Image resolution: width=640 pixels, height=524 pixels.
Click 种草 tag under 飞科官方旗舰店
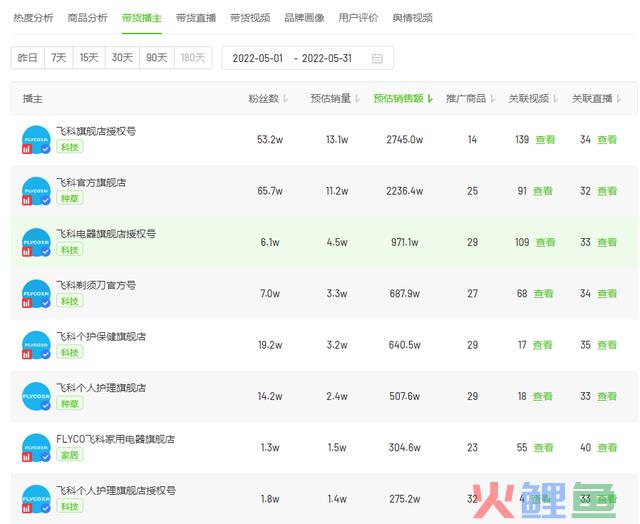70,198
